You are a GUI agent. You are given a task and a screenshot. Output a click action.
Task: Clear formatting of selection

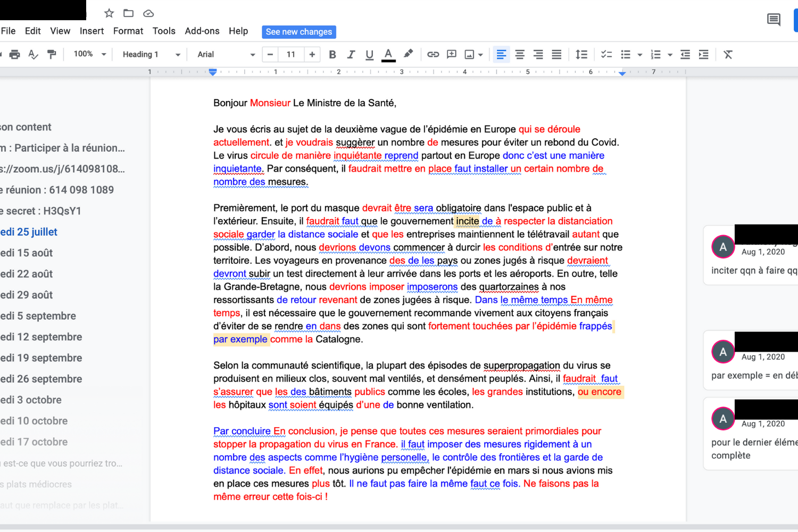[728, 54]
